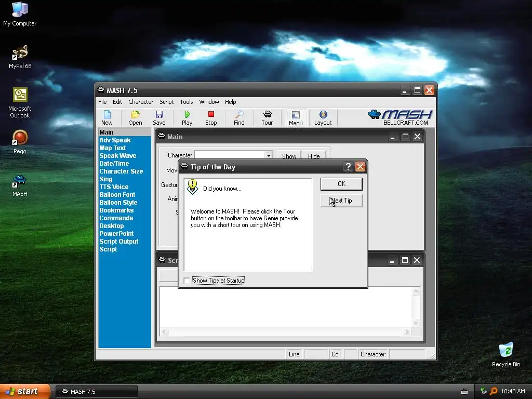Screen dimensions: 532x399
Task: Select Speak Wave in the sidebar
Action: click(x=118, y=156)
